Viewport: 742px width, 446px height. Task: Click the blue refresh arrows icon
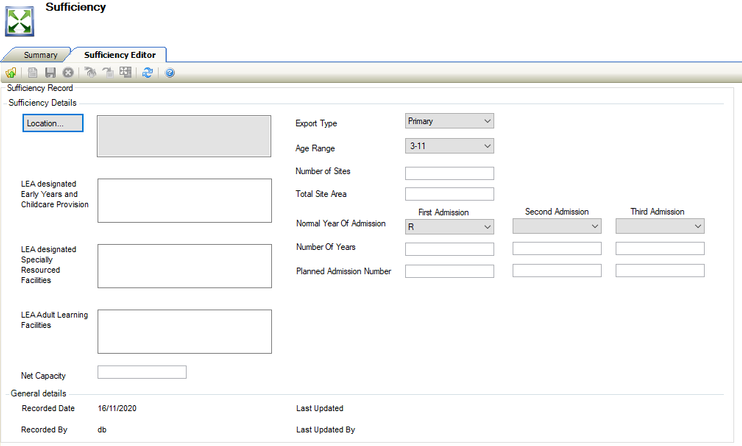click(x=148, y=73)
